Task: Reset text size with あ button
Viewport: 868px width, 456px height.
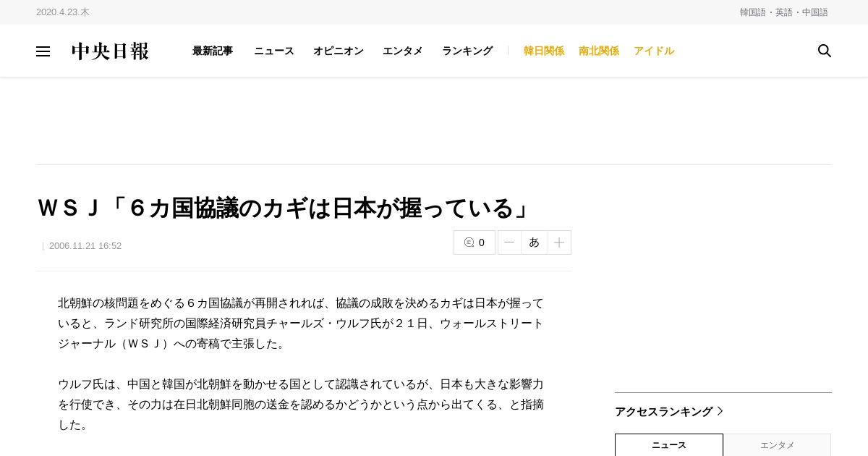Action: tap(535, 242)
